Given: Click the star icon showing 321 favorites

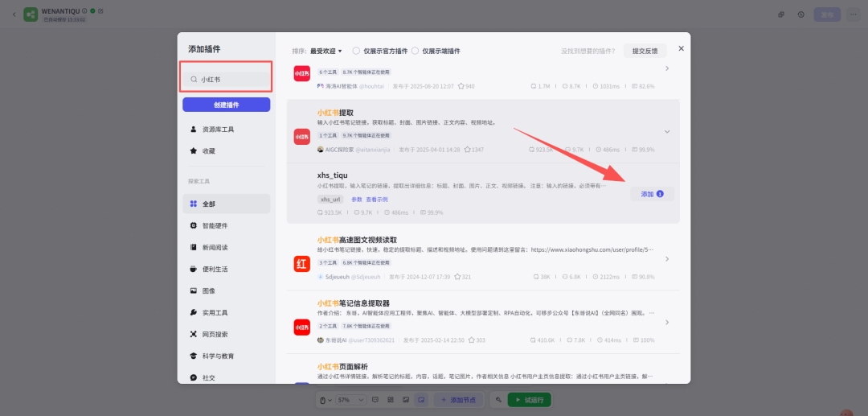Looking at the screenshot, I should [457, 277].
